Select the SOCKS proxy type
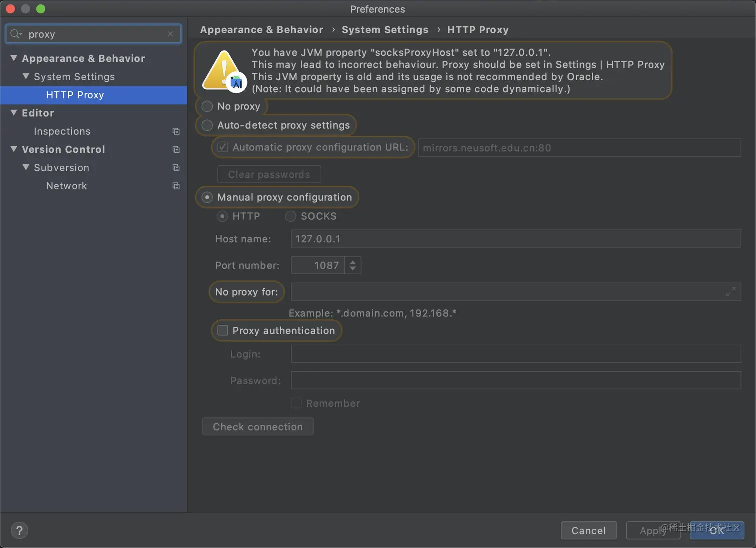The width and height of the screenshot is (756, 548). click(x=291, y=216)
